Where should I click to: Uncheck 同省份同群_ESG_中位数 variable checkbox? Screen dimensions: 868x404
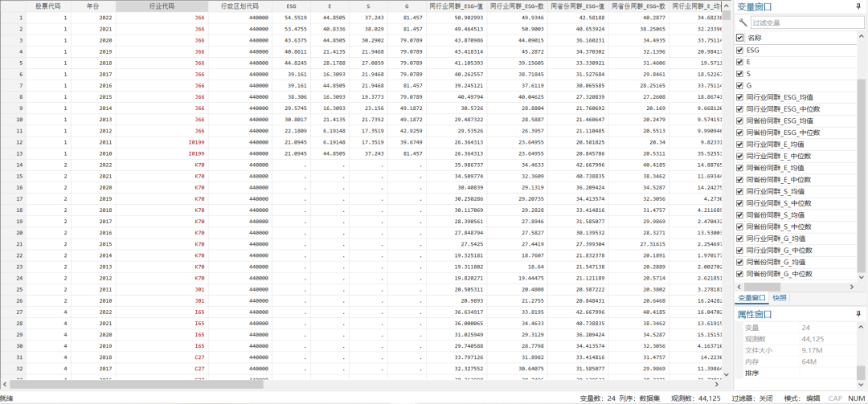tap(740, 133)
